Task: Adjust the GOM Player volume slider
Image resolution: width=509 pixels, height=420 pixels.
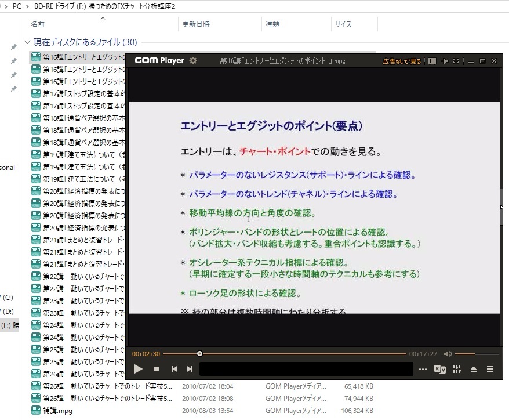Action: (477, 354)
